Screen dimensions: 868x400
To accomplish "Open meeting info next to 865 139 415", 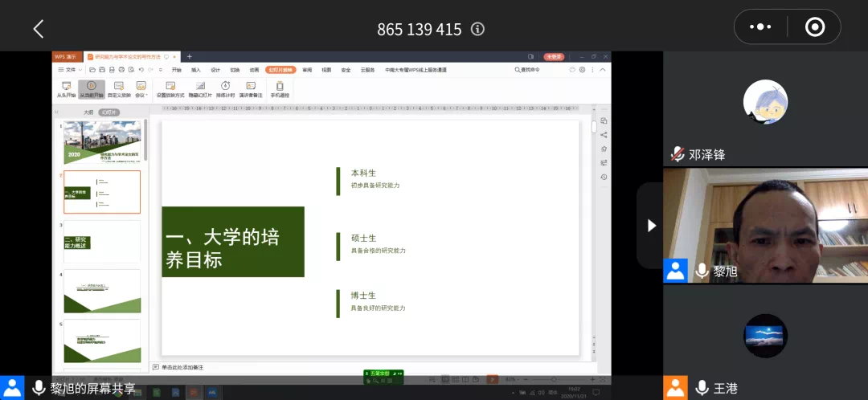I will click(x=477, y=29).
